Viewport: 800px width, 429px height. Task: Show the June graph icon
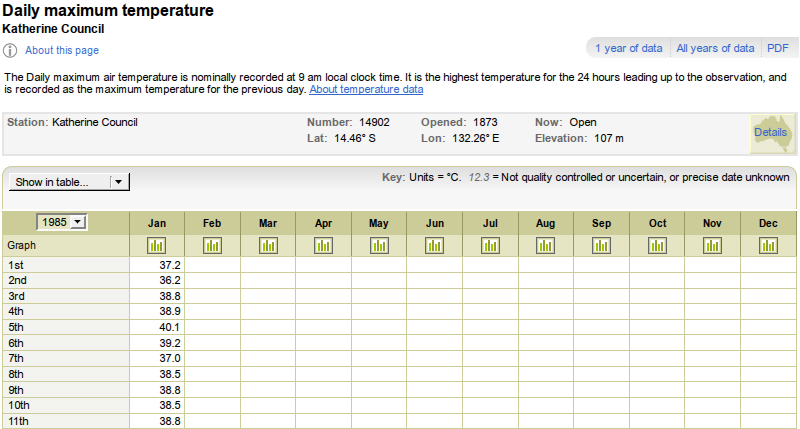(x=435, y=246)
